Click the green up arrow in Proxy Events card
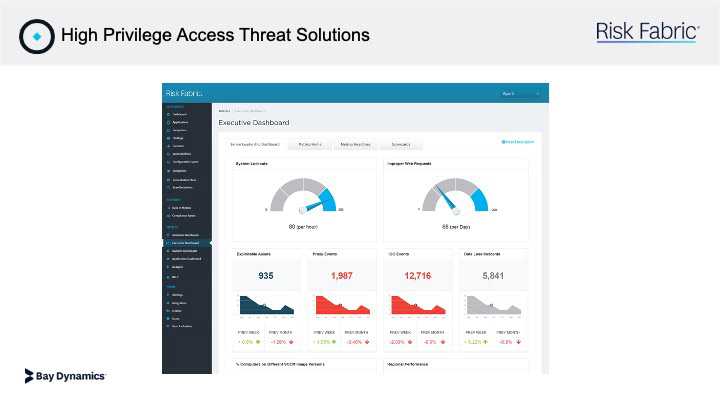720x405 pixels. 334,342
